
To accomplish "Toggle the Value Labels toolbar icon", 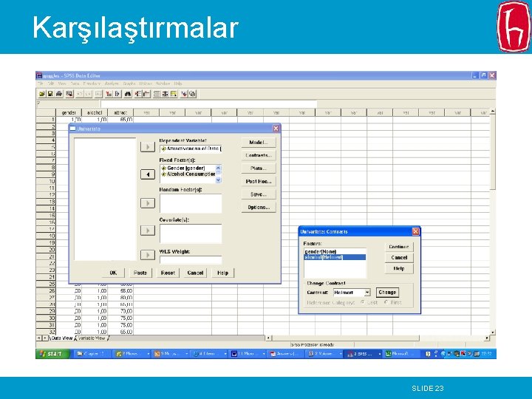I will (184, 94).
